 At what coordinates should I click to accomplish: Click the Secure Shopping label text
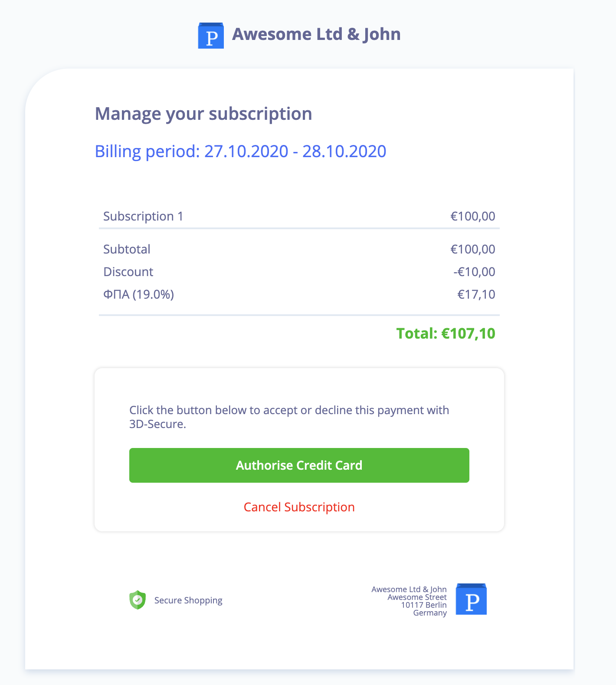pyautogui.click(x=188, y=600)
